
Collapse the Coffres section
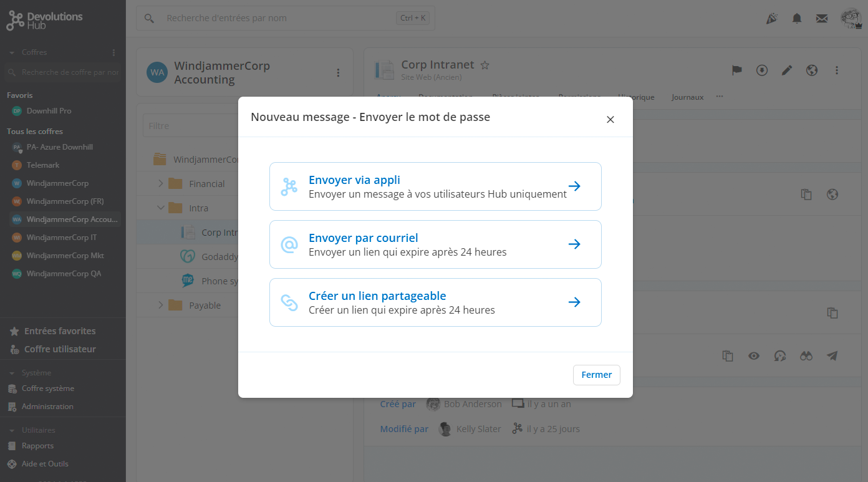click(12, 53)
